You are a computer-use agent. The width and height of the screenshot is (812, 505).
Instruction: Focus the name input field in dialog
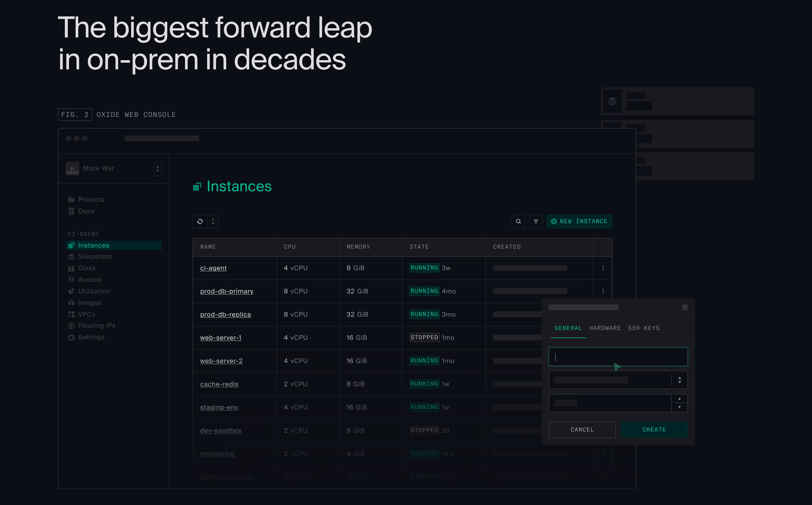(x=618, y=357)
